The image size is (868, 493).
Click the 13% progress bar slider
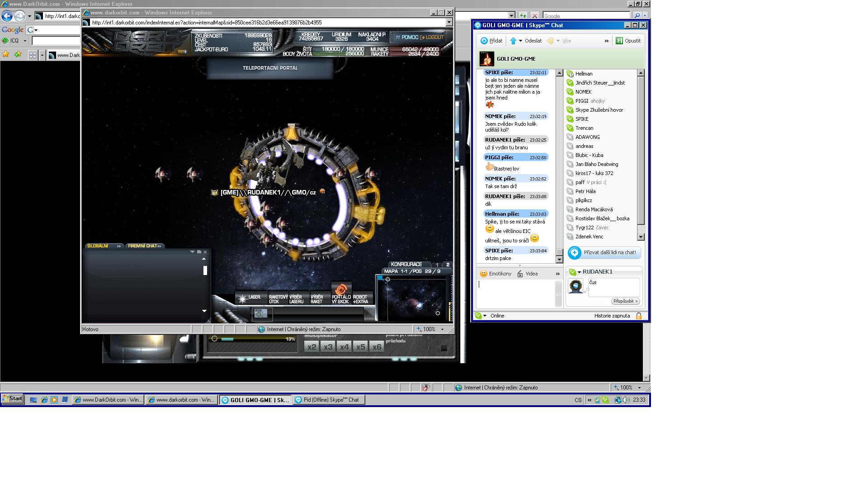tap(252, 339)
